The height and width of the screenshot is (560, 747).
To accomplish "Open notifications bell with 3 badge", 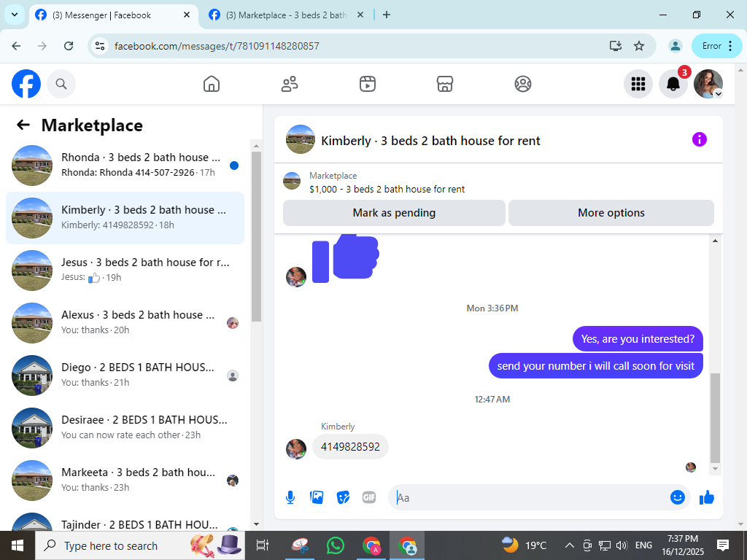I will point(673,84).
